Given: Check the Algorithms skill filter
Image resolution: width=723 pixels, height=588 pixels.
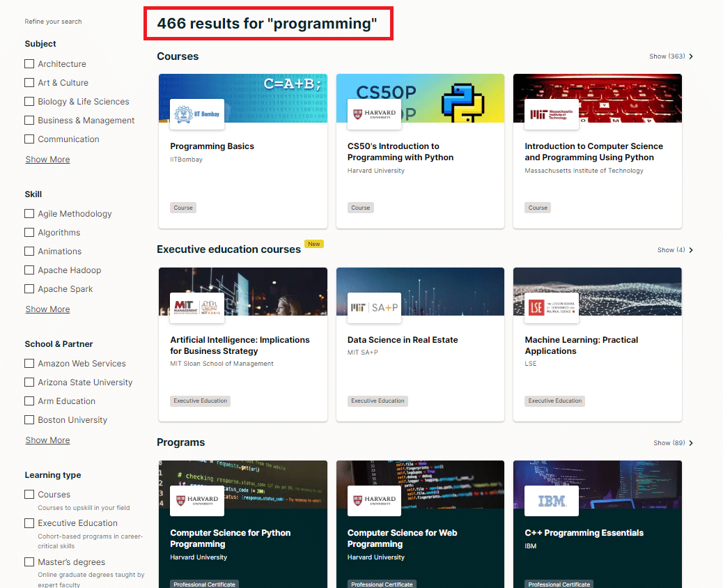Looking at the screenshot, I should (29, 232).
